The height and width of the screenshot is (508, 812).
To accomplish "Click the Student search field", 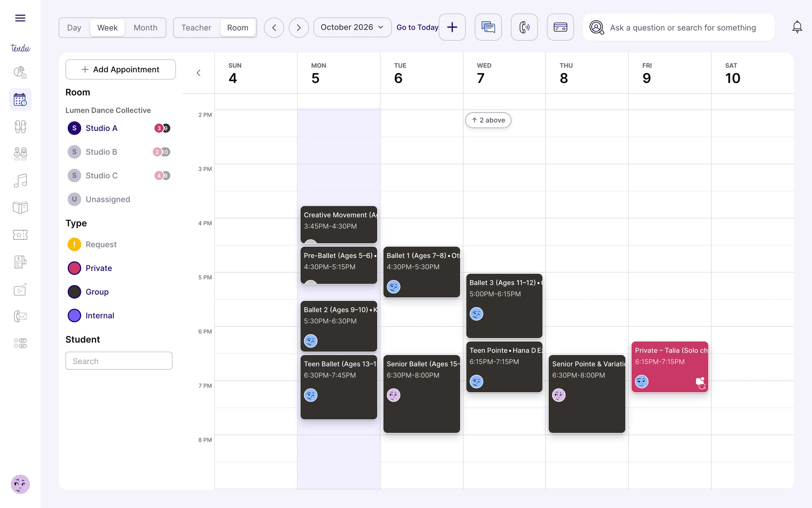I will [x=119, y=361].
